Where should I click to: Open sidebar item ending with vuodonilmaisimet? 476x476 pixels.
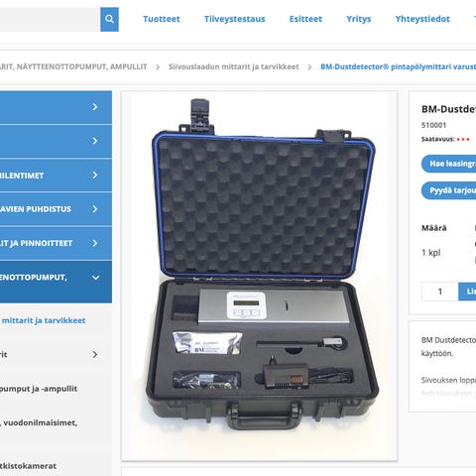tap(39, 422)
